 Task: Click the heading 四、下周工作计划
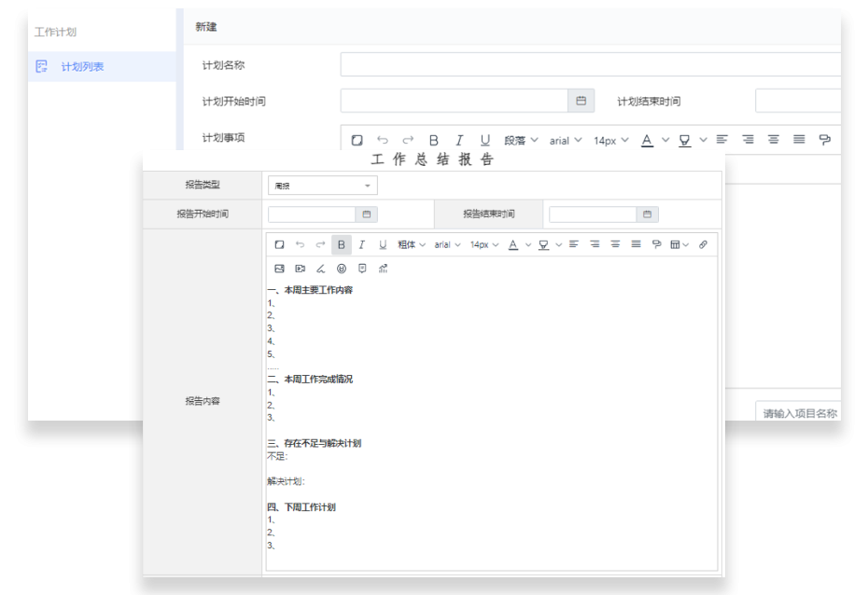301,507
